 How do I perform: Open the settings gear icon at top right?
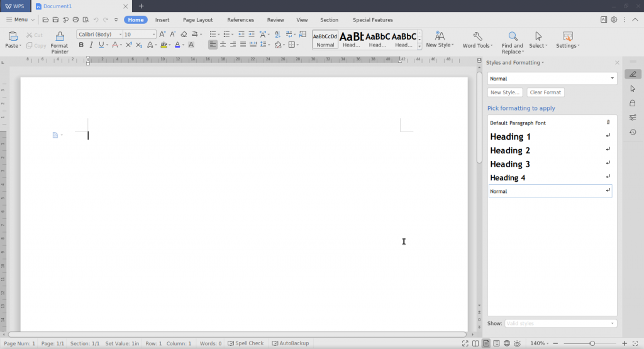coord(614,19)
